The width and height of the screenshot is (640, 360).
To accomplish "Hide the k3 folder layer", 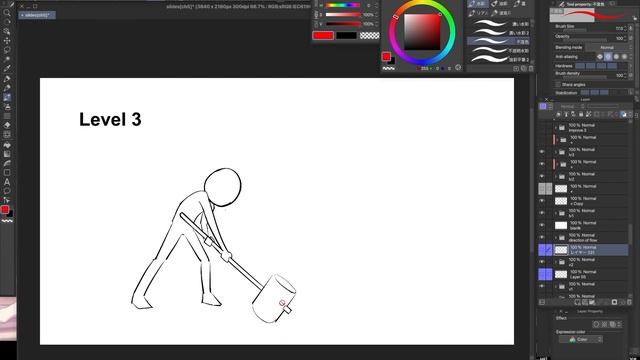I will [542, 152].
